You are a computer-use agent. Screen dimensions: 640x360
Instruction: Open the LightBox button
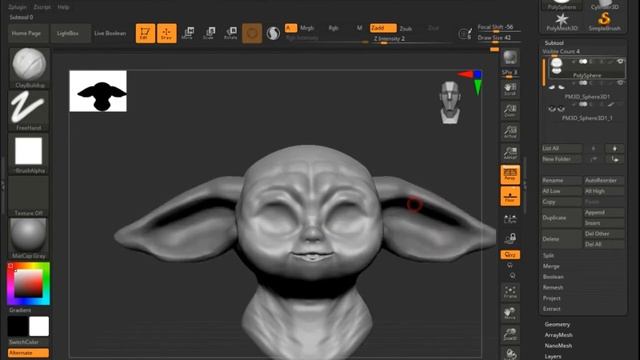pyautogui.click(x=71, y=33)
